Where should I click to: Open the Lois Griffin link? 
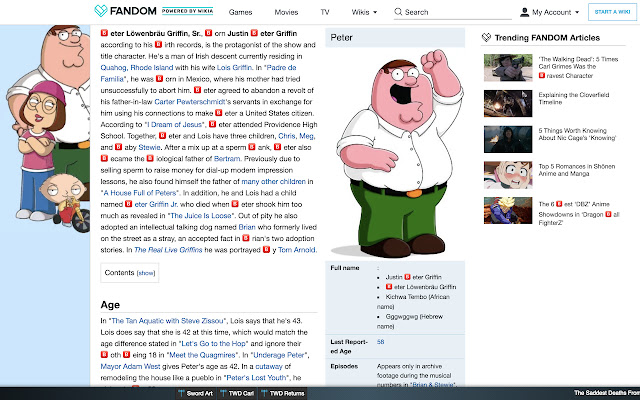tap(234, 67)
